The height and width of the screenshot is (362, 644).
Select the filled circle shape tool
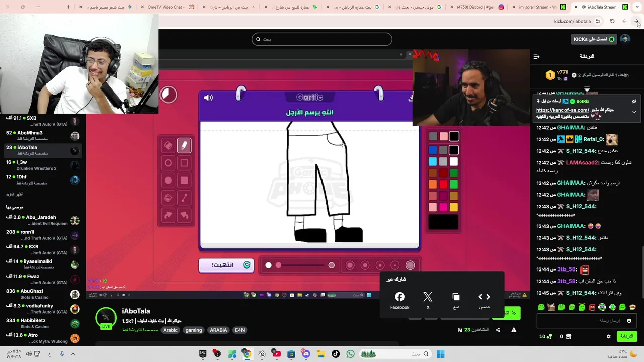[x=168, y=180]
